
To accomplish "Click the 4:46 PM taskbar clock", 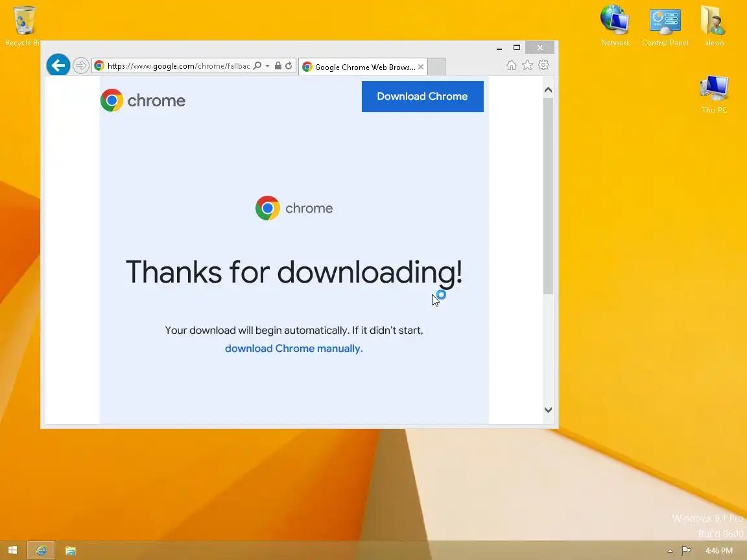I will (x=719, y=550).
